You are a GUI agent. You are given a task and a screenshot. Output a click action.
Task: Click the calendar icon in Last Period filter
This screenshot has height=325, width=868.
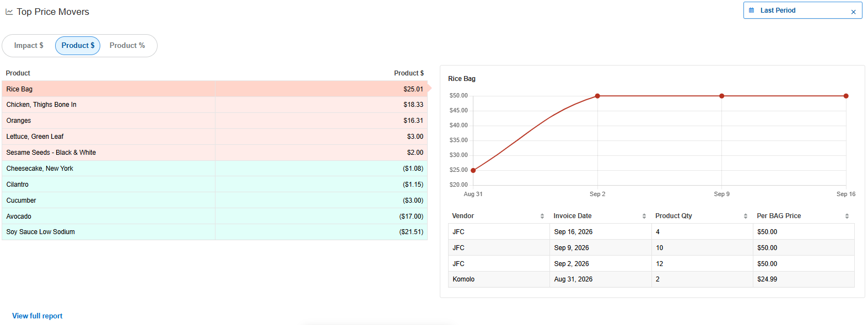[x=751, y=10]
